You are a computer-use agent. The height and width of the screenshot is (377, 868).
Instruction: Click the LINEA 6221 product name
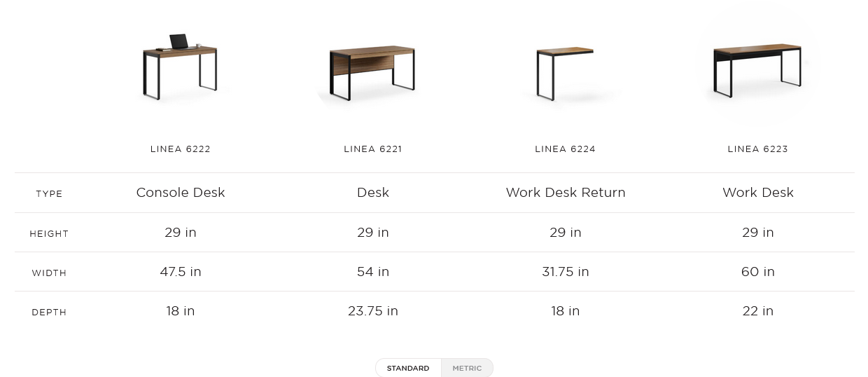pyautogui.click(x=372, y=149)
